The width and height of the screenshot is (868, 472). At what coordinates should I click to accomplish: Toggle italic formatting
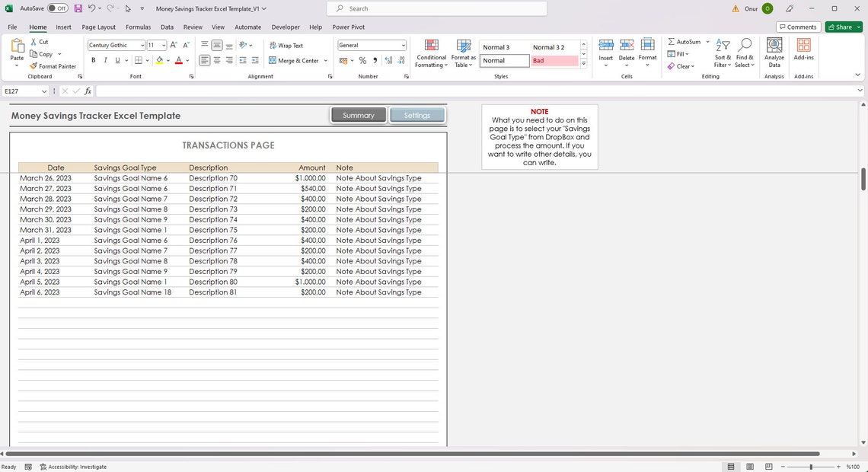point(105,60)
